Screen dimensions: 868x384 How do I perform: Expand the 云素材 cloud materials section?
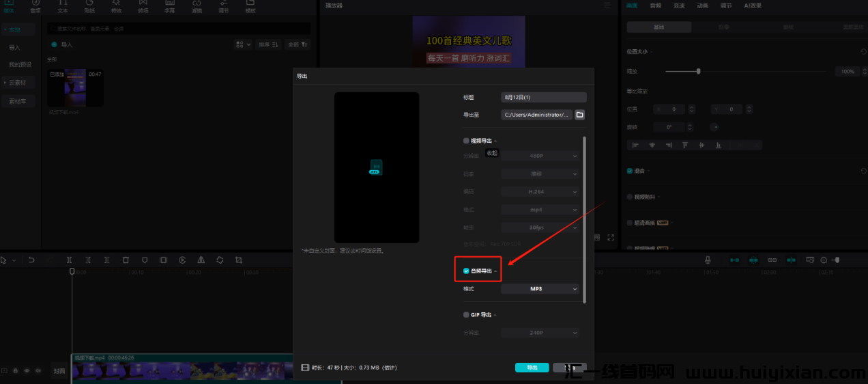[18, 83]
